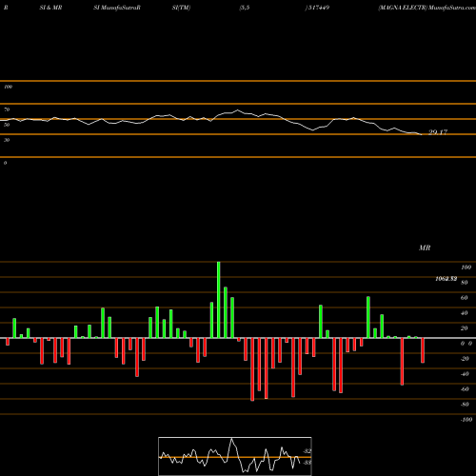This screenshot has width=476, height=476.
Task: Click the SI MunafaSutraR header label
Action: click(117, 8)
